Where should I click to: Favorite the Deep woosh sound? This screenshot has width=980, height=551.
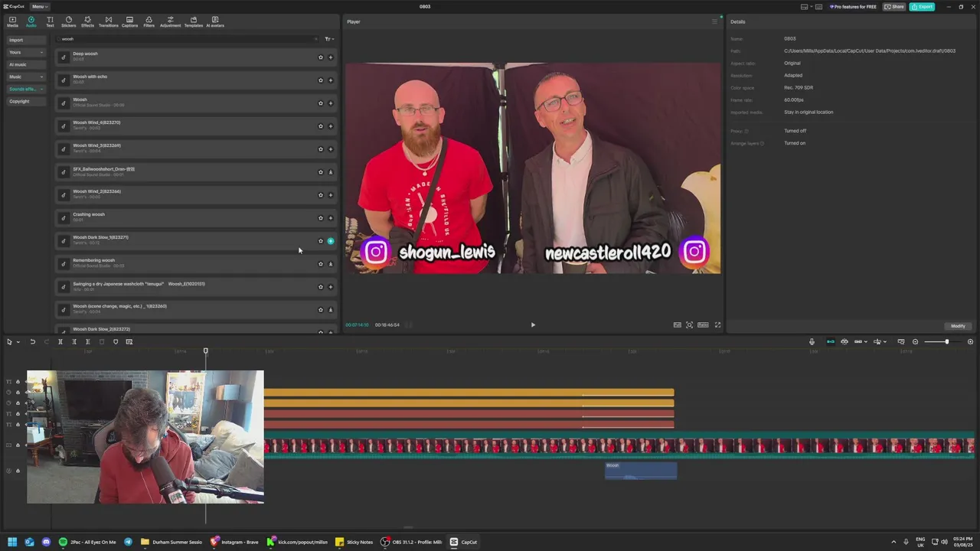point(321,57)
